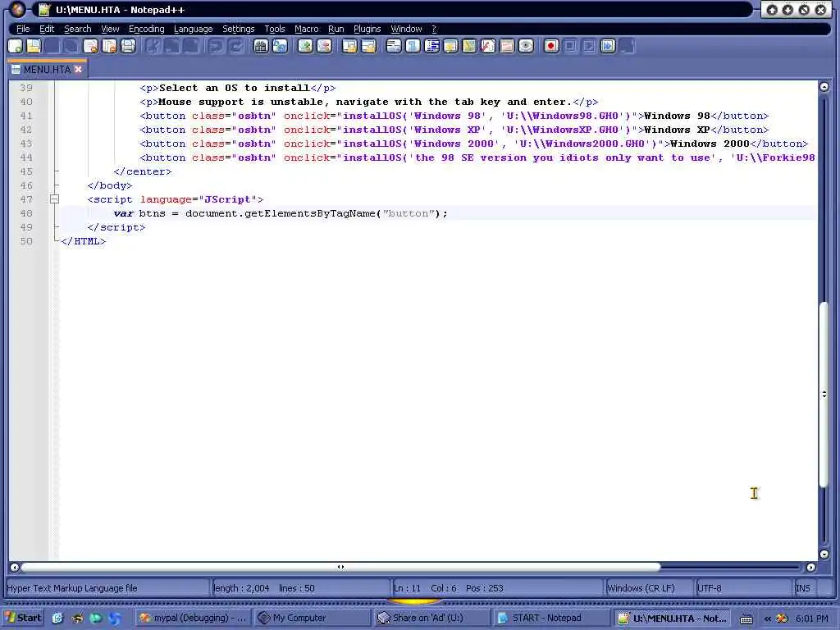Click the Stop Recording macro icon

pyautogui.click(x=570, y=46)
